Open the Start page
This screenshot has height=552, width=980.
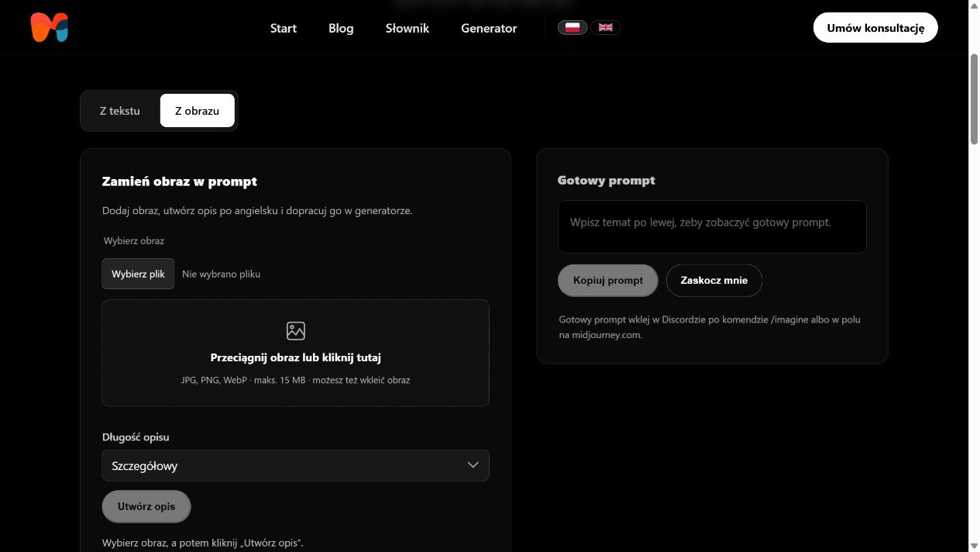coord(284,28)
